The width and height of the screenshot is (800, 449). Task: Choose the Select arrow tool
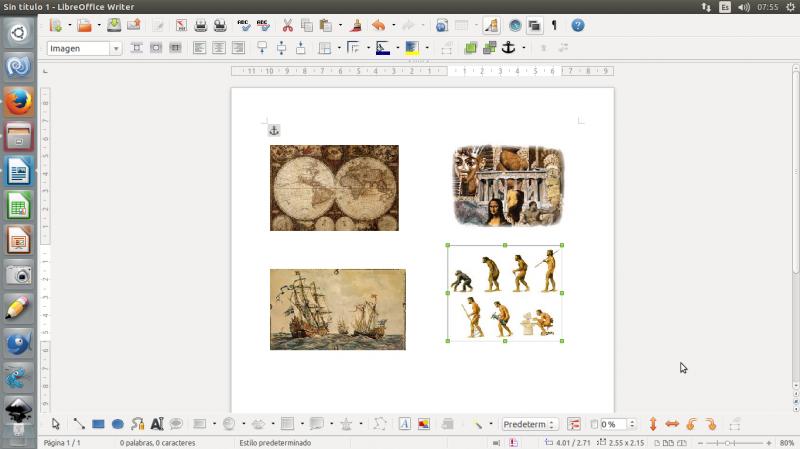click(x=56, y=424)
